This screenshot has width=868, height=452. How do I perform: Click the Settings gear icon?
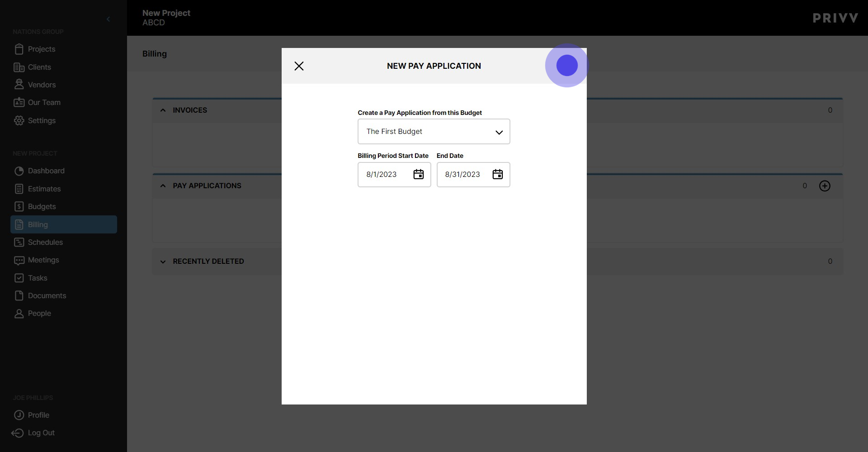point(19,120)
